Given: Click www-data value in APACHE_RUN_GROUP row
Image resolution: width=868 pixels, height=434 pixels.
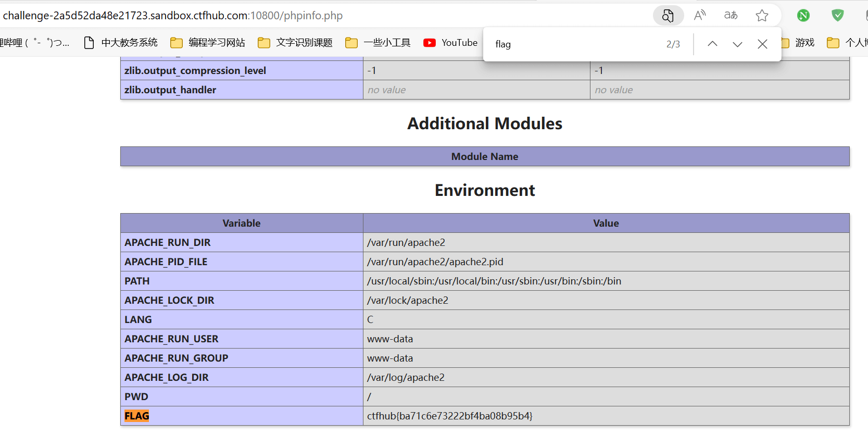Looking at the screenshot, I should coord(606,358).
